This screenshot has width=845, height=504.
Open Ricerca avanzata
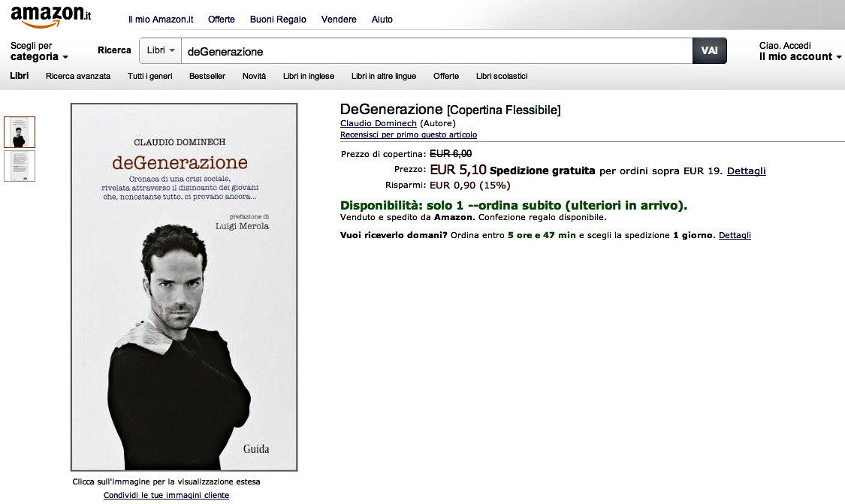point(78,76)
